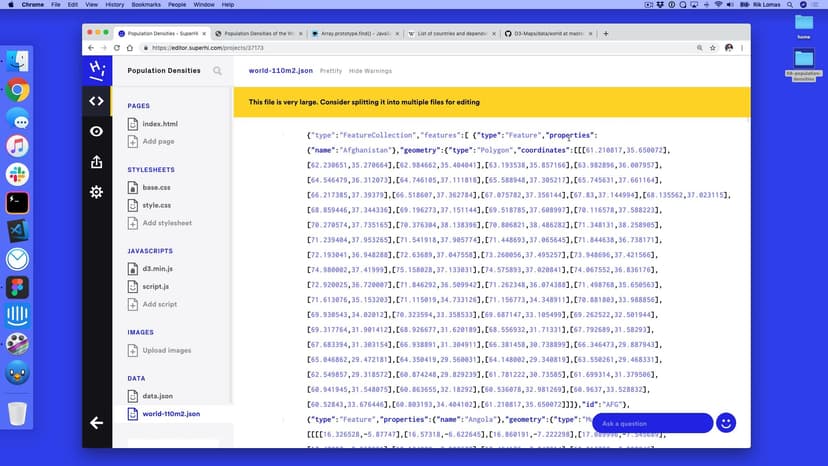This screenshot has width=828, height=466.
Task: Click Prettify to format the JSON
Action: tap(330, 71)
